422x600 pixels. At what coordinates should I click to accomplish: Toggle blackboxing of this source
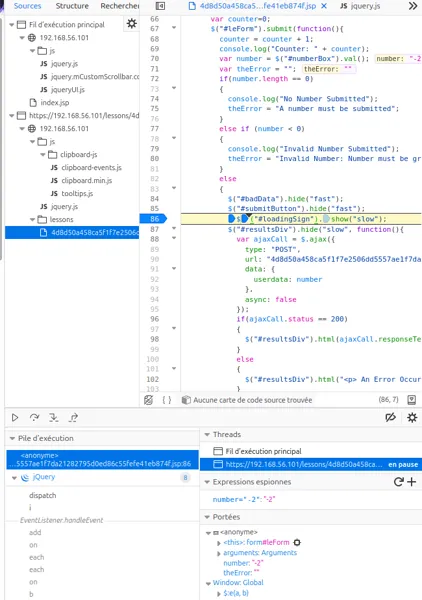[x=148, y=400]
